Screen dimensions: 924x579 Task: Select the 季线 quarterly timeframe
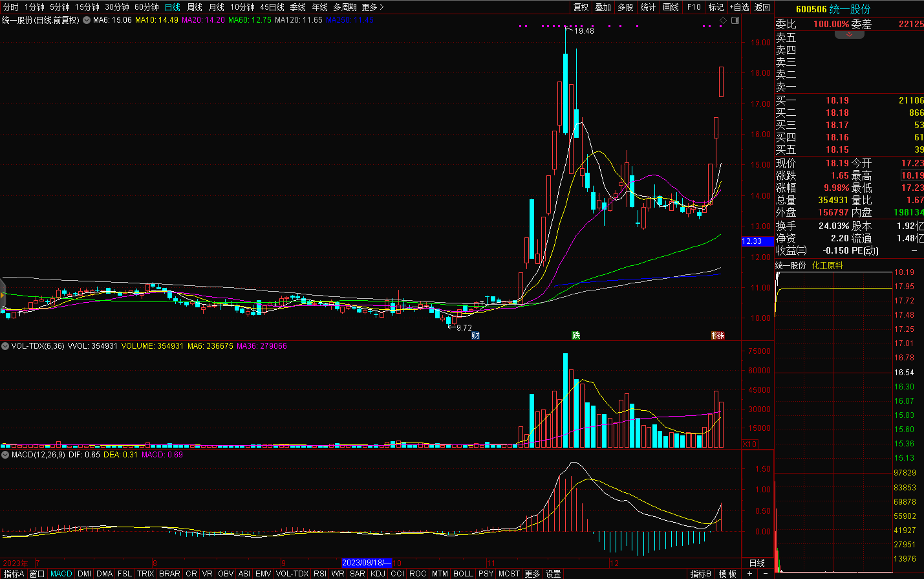point(298,7)
